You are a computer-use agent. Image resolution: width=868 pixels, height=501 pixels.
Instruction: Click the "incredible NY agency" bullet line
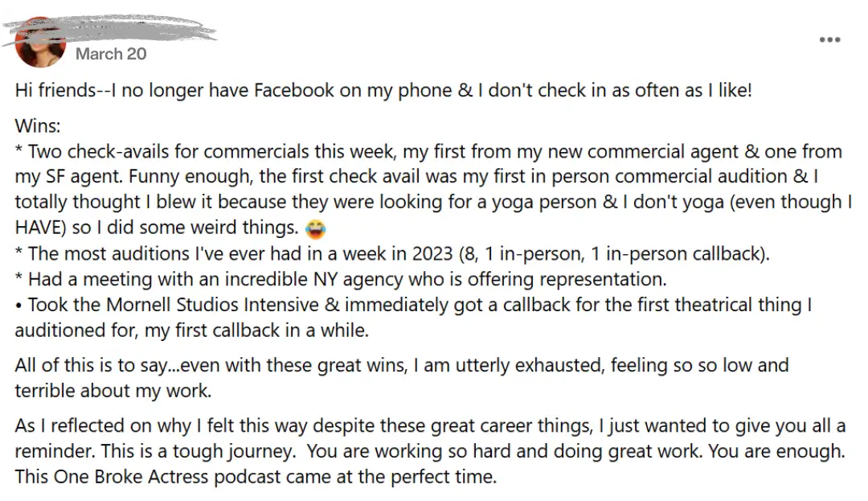point(341,280)
